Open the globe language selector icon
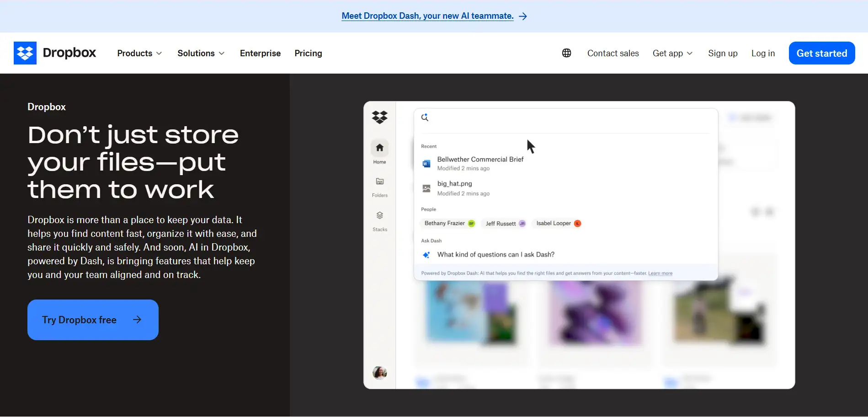Screen dimensions: 868x417 [x=566, y=53]
